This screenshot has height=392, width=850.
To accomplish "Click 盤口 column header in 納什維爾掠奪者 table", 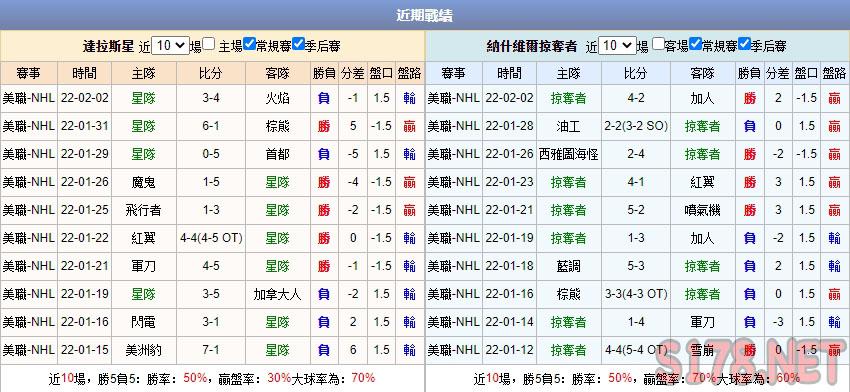I will pyautogui.click(x=806, y=73).
